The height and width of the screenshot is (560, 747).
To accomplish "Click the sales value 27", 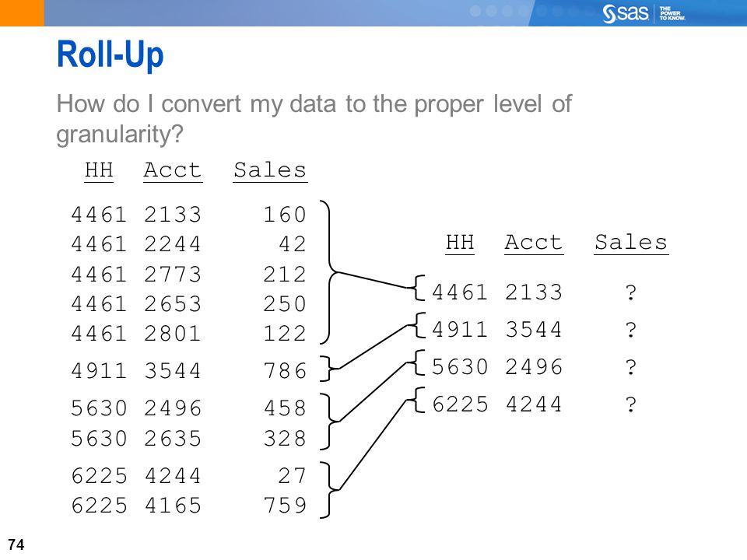I will tap(293, 475).
